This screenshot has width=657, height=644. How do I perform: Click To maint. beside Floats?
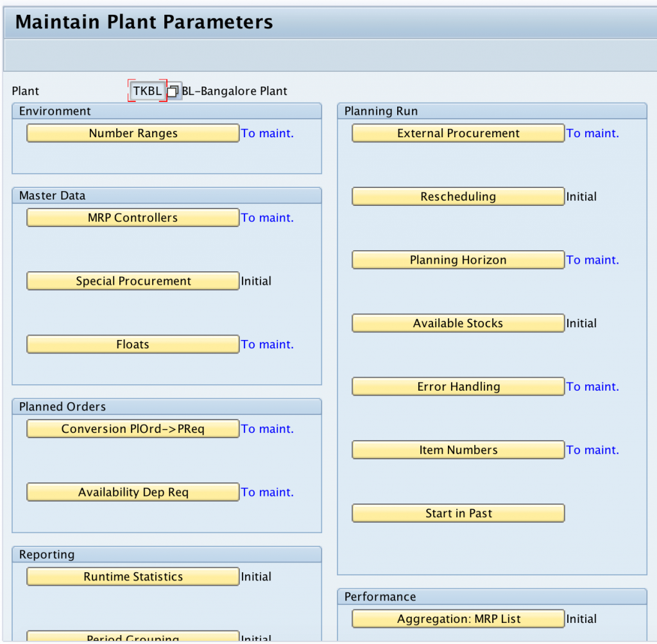tap(267, 344)
